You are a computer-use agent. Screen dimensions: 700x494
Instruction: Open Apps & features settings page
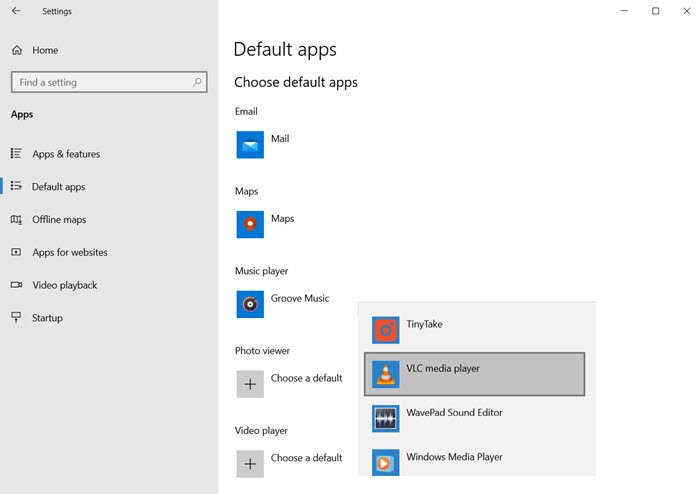point(66,154)
